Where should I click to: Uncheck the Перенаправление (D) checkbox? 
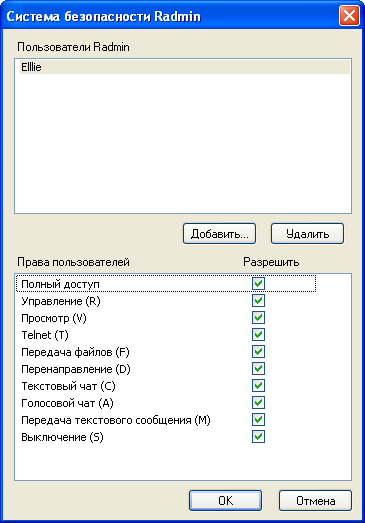click(259, 369)
